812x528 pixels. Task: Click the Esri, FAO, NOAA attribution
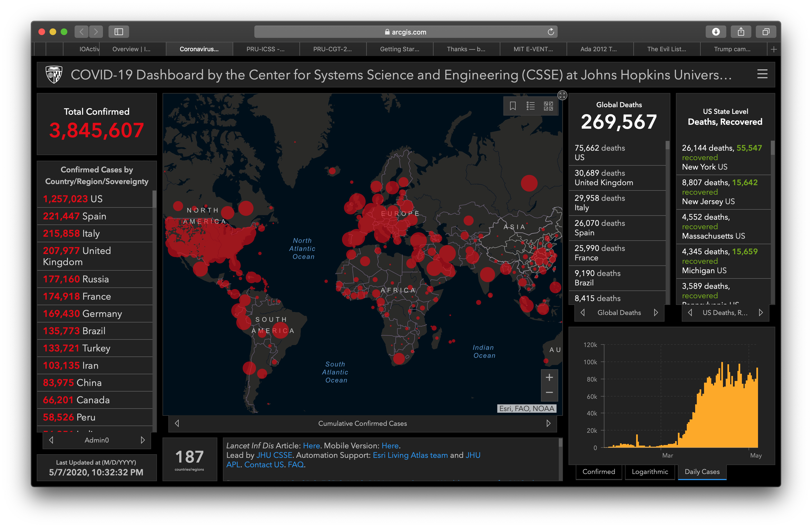click(526, 409)
